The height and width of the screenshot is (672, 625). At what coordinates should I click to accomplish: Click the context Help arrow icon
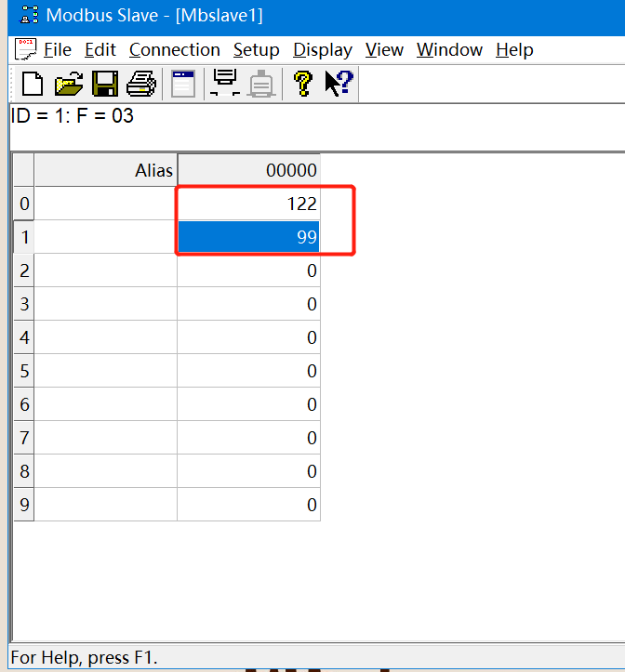click(338, 85)
